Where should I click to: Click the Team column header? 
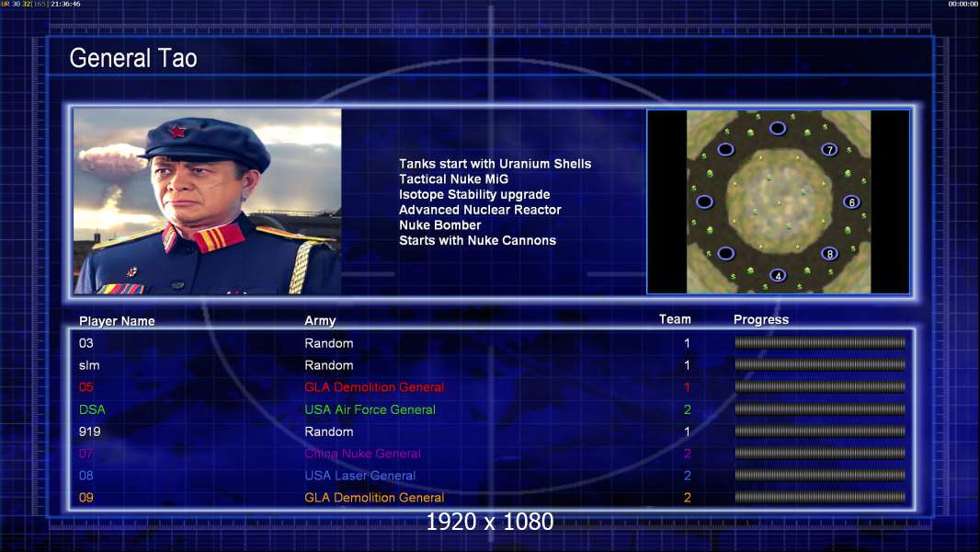[675, 319]
